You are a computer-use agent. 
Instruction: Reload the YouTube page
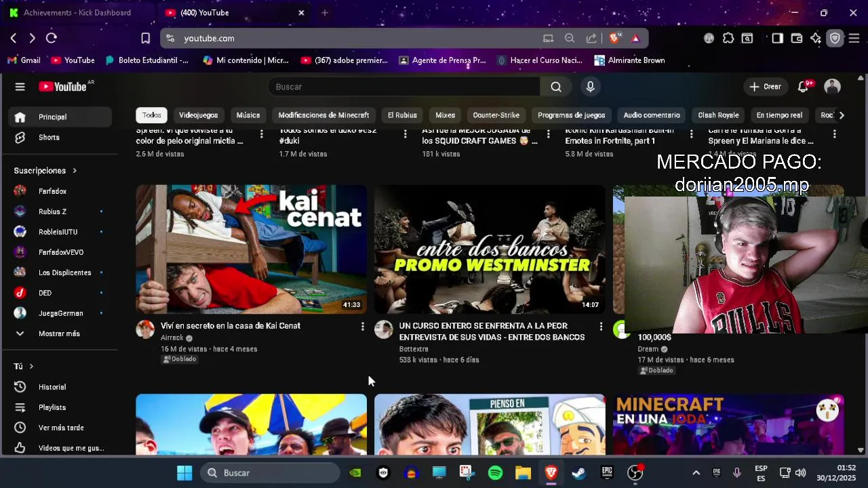click(52, 39)
